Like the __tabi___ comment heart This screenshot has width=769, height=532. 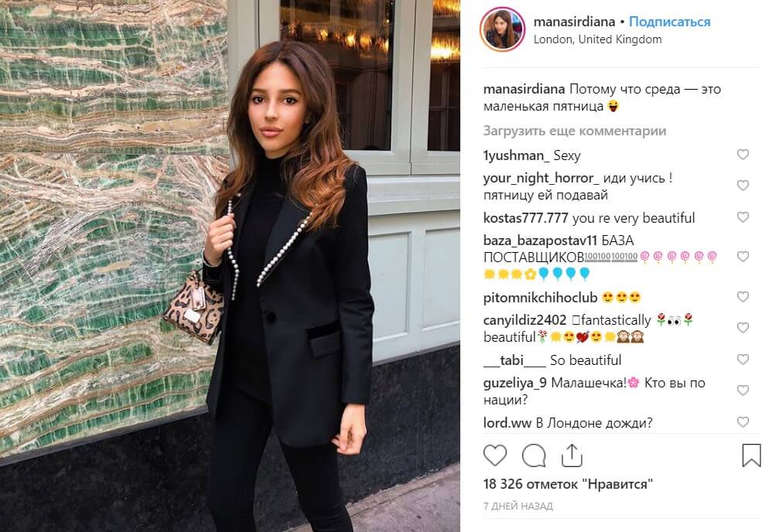pyautogui.click(x=743, y=360)
